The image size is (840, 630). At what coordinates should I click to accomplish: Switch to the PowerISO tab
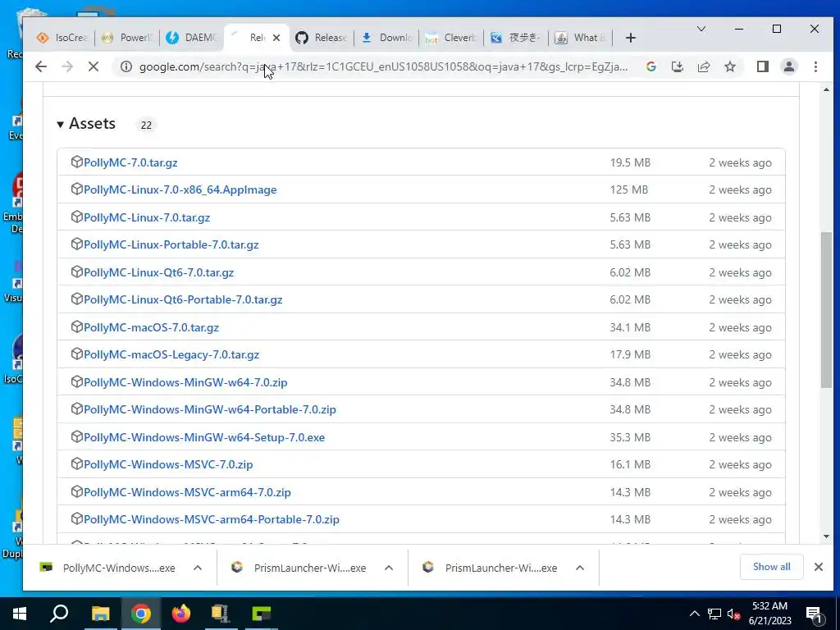127,38
